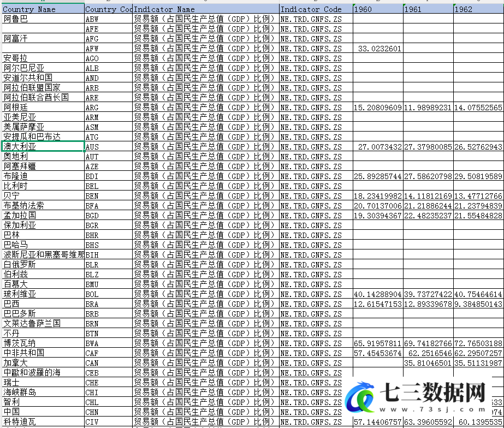Click the 1962 column header cell
Viewport: 504px width, 428px height.
pyautogui.click(x=478, y=9)
